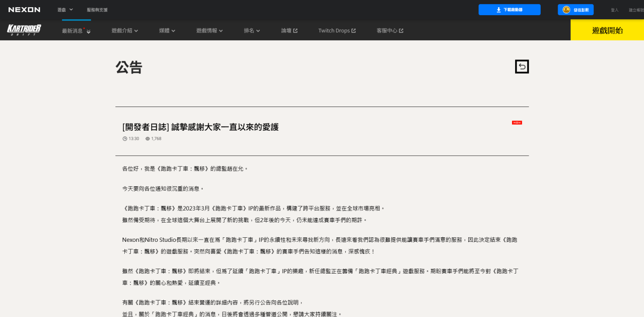Expand the 遊戲情報 dropdown
644x317 pixels.
click(x=209, y=30)
